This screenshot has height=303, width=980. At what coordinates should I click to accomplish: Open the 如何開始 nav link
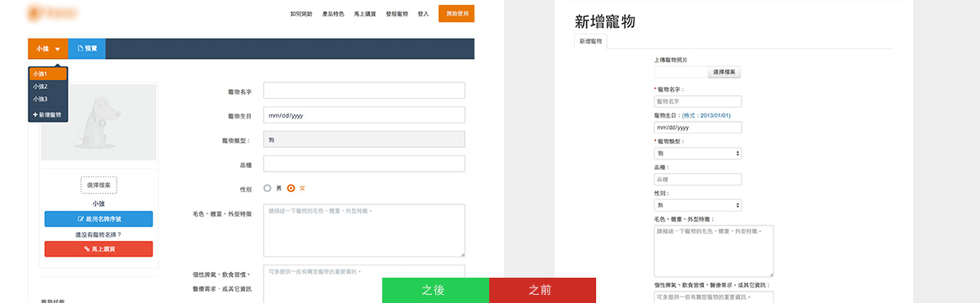pyautogui.click(x=301, y=14)
